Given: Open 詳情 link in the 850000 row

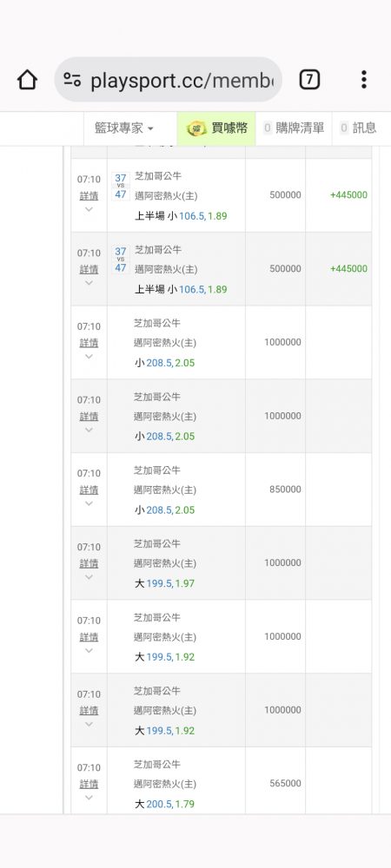Looking at the screenshot, I should click(89, 490).
